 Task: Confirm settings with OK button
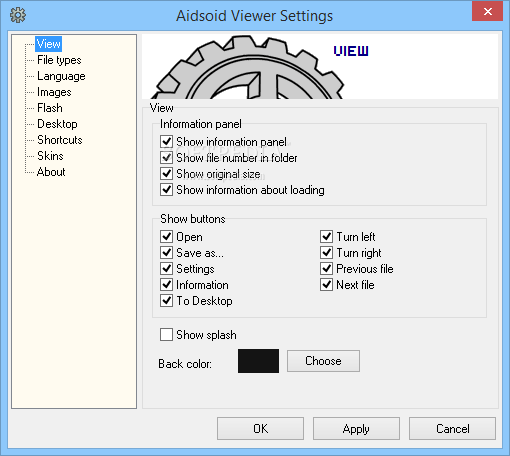coord(260,429)
